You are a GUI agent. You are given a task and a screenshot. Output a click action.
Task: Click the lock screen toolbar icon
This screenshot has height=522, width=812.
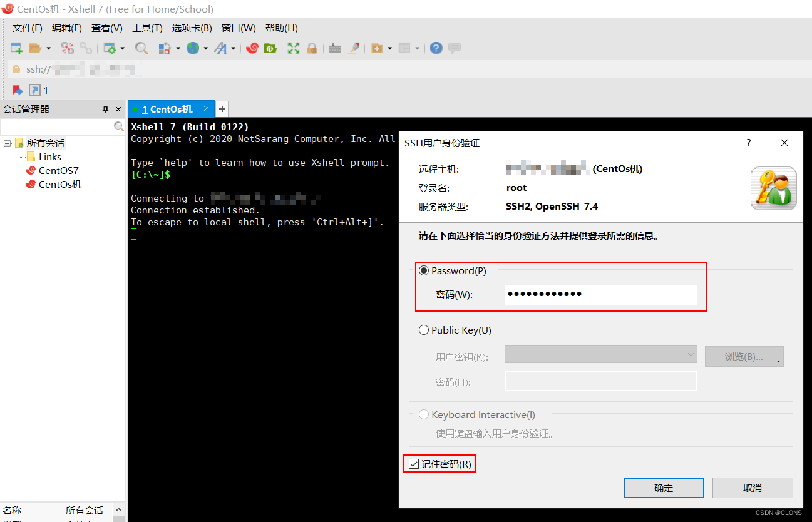click(x=312, y=48)
